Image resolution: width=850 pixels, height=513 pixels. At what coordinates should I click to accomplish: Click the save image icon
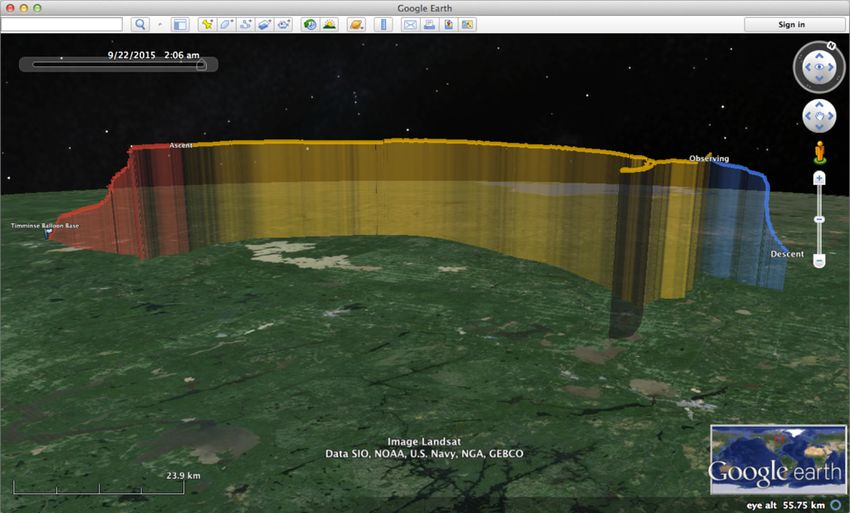click(448, 24)
